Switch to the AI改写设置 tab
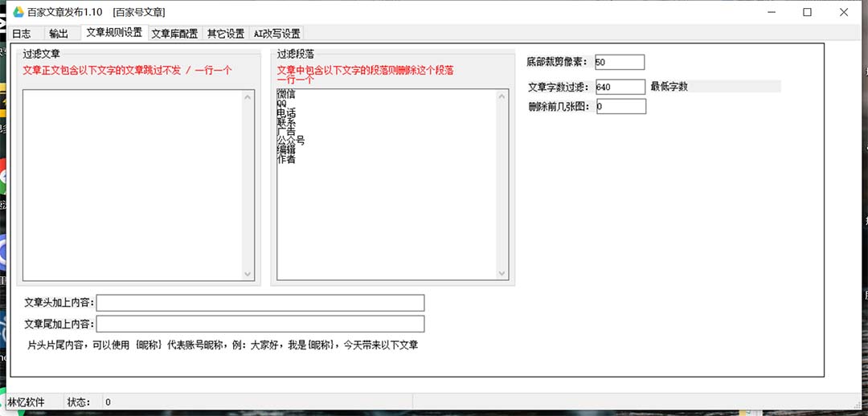Viewport: 868px width, 416px height. tap(276, 34)
